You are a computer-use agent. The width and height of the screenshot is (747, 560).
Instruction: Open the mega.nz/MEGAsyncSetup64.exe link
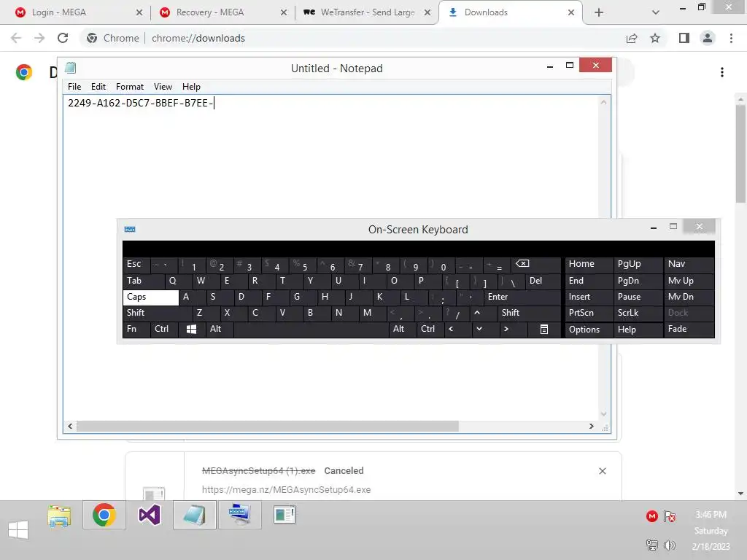coord(286,489)
